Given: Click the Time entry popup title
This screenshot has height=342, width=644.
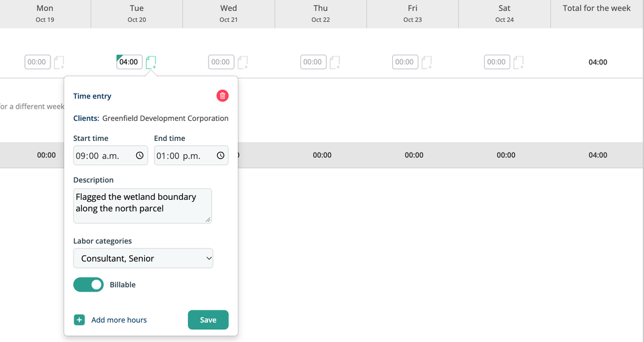Looking at the screenshot, I should [x=92, y=96].
